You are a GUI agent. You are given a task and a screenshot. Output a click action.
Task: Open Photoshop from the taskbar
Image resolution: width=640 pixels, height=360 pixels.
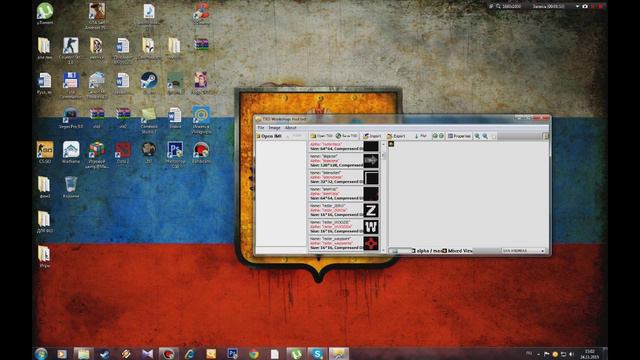232,353
